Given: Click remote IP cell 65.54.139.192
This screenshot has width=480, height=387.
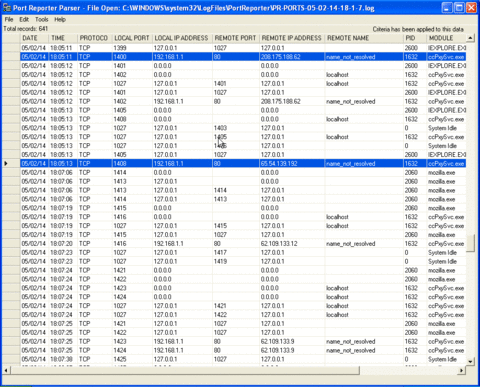Looking at the screenshot, I should click(x=292, y=163).
